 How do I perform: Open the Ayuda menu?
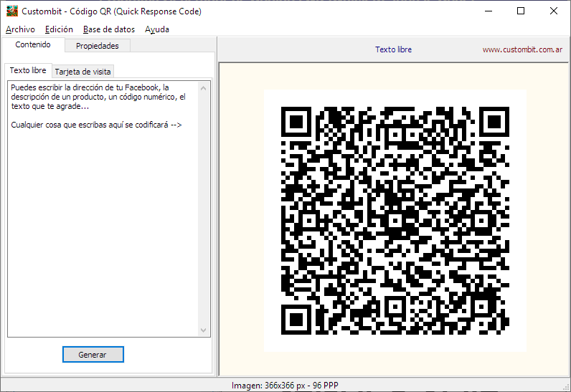tap(157, 29)
